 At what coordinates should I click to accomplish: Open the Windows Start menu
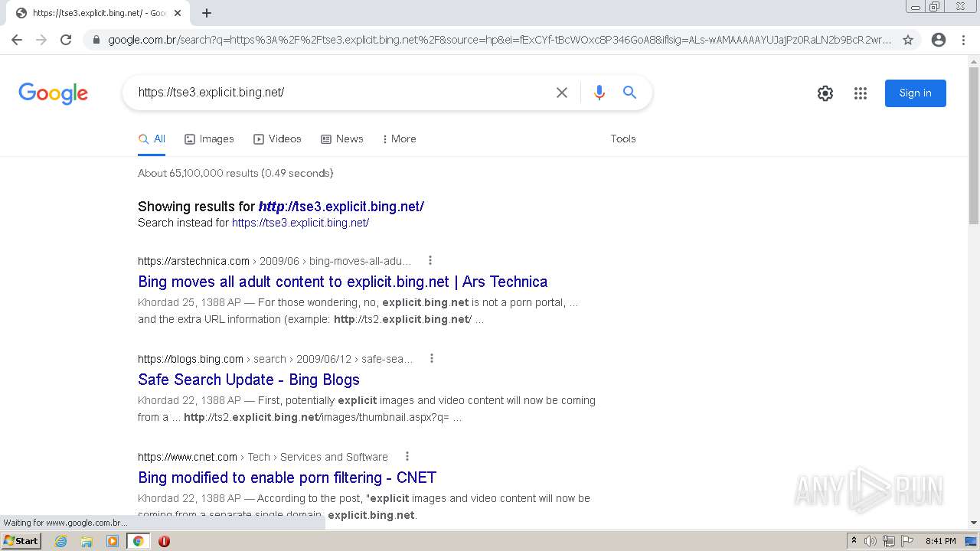(x=21, y=540)
